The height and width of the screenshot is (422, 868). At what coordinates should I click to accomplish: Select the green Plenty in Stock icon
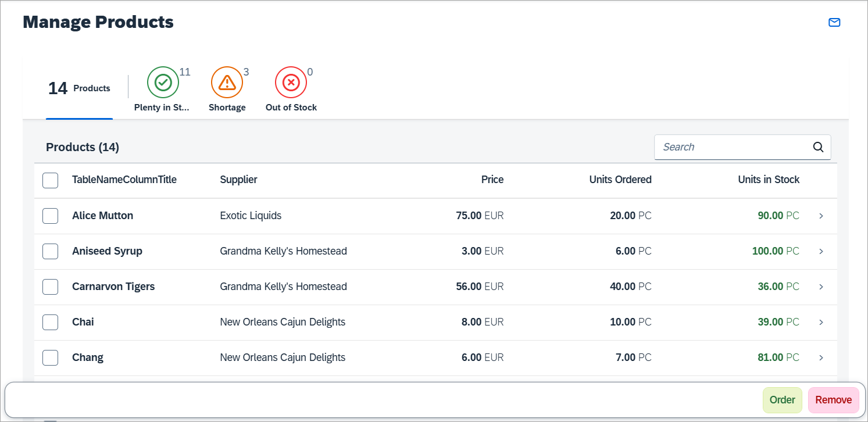(x=163, y=83)
